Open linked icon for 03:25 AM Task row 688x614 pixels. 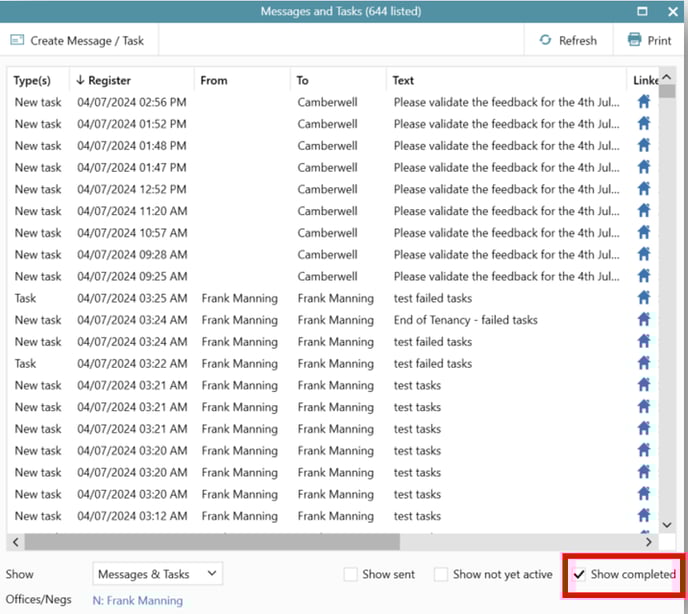[x=644, y=298]
